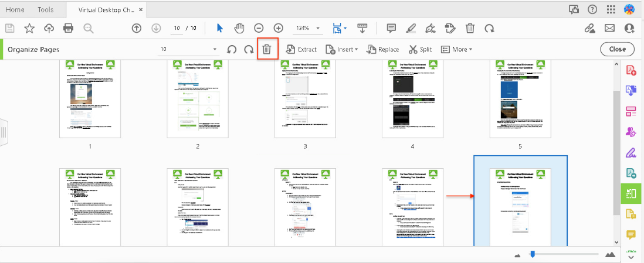Switch to the Home tab
The height and width of the screenshot is (263, 644).
click(x=15, y=10)
